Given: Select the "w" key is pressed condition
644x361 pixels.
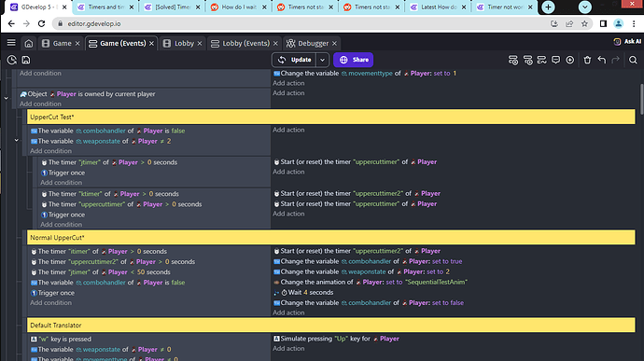Looking at the screenshot, I should click(x=61, y=340).
